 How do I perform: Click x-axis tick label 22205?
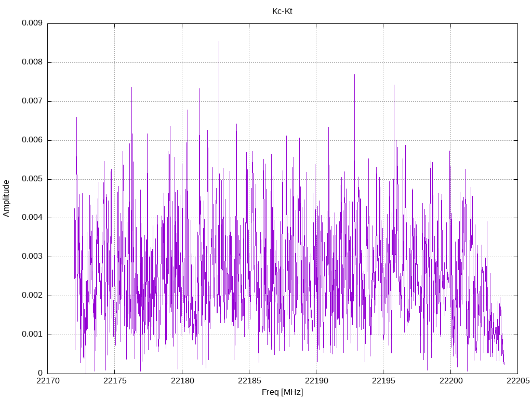pos(518,381)
